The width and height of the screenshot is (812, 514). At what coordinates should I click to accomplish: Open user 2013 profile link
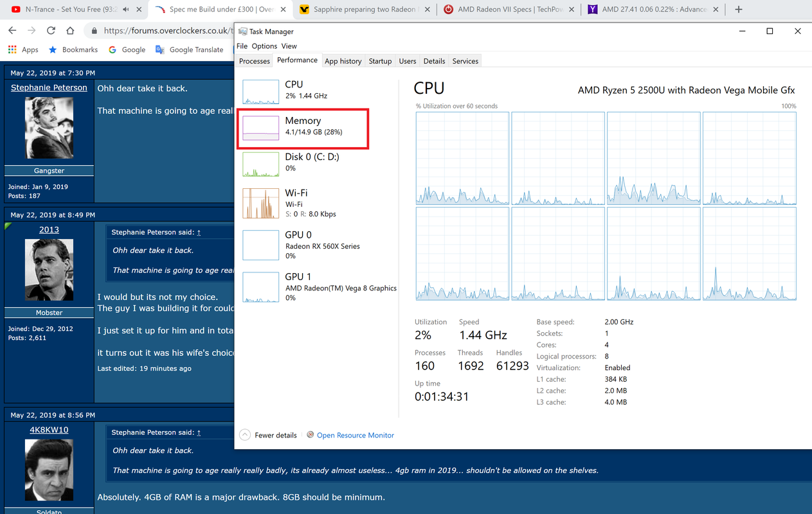pyautogui.click(x=49, y=229)
